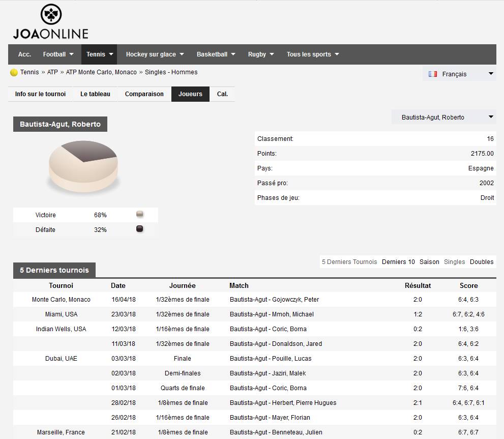Go to the Acc. home menu item

(x=24, y=54)
